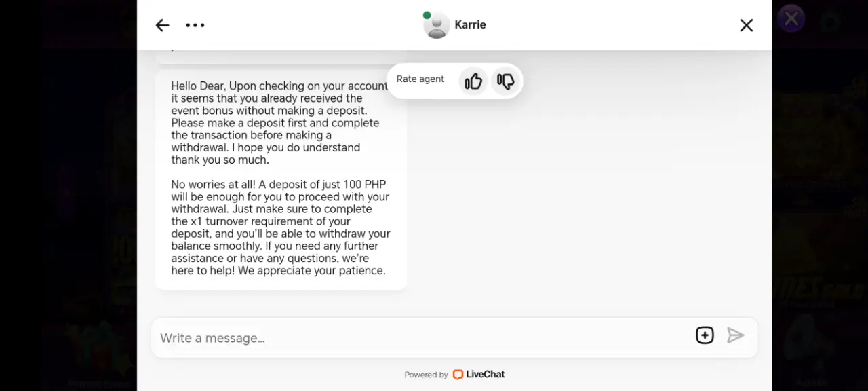Close the chat with the X icon
868x391 pixels.
747,25
